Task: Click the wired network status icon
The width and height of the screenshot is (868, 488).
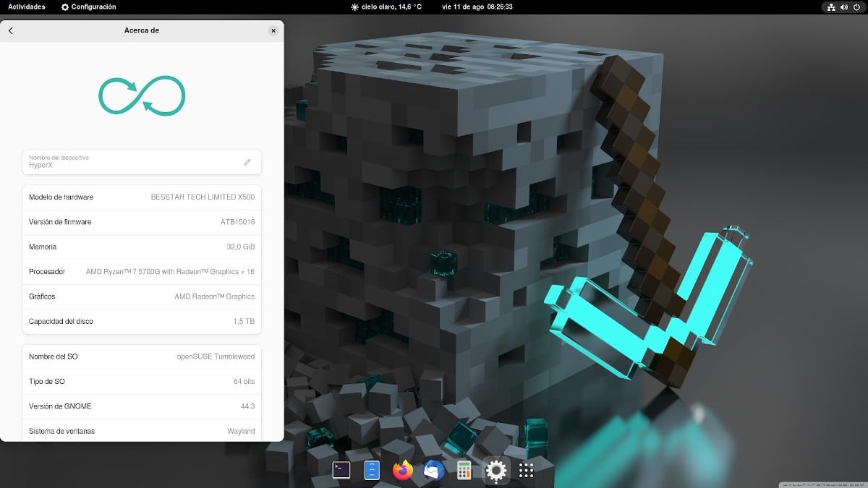Action: click(832, 7)
